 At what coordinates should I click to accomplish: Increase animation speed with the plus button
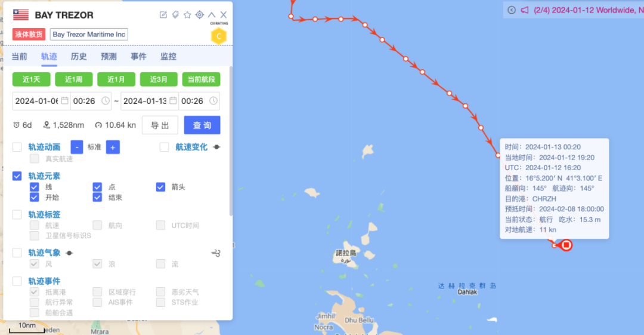point(113,147)
